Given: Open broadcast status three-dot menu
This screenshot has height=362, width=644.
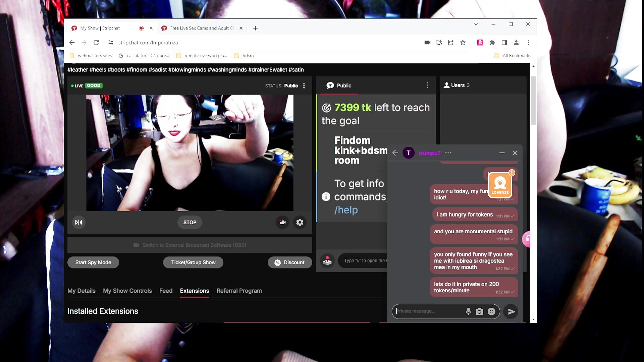Looking at the screenshot, I should (x=304, y=86).
